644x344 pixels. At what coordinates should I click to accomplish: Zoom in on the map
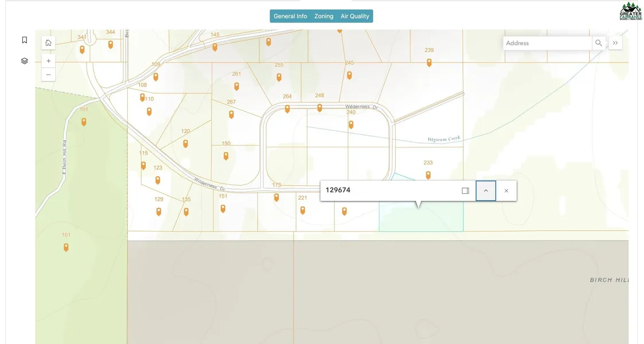(x=48, y=61)
